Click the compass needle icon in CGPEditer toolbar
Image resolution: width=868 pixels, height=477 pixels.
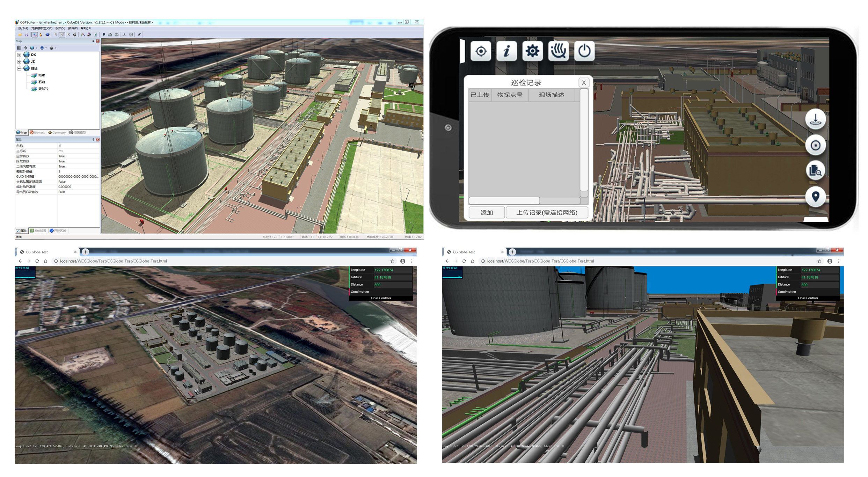click(139, 35)
